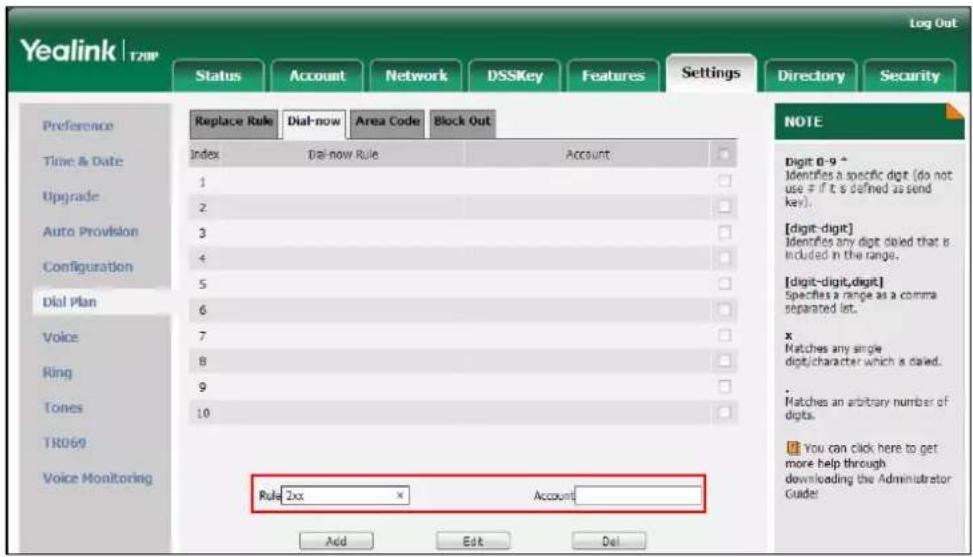Click the Del button

pyautogui.click(x=609, y=541)
